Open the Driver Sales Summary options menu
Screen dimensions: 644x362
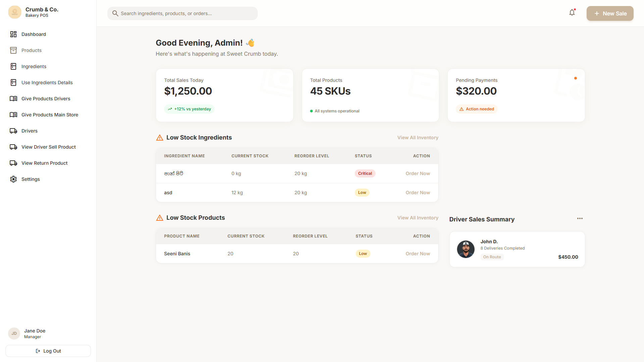(x=580, y=218)
